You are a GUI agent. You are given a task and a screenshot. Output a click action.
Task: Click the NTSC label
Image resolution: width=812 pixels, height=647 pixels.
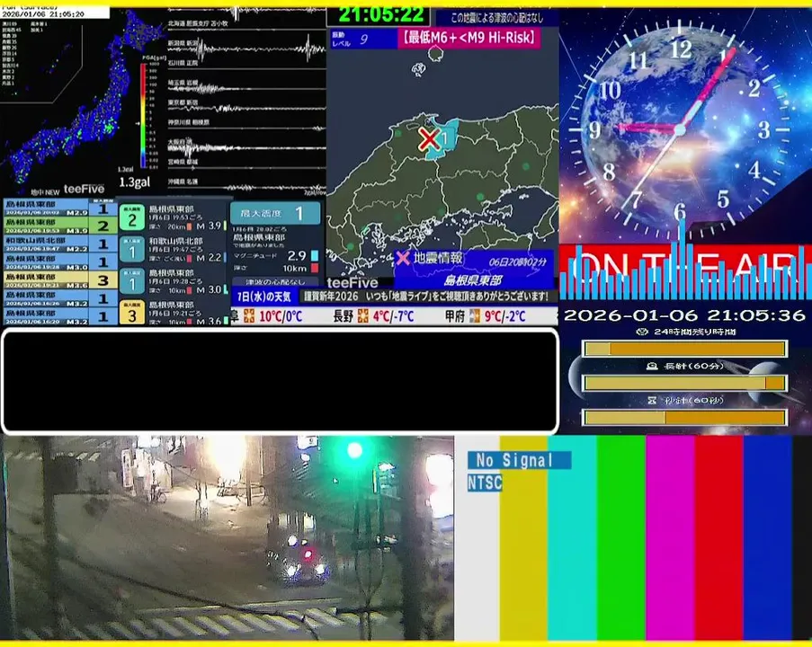tap(485, 483)
